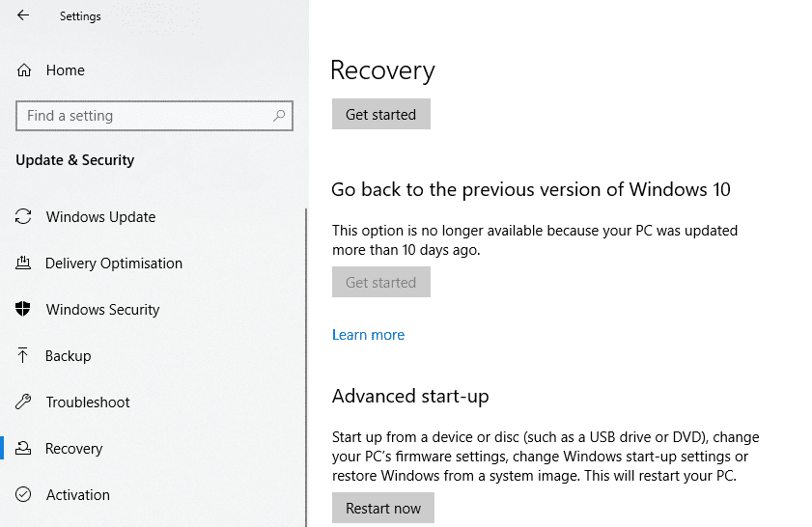812x527 pixels.
Task: Click the Recovery sidebar icon
Action: click(x=23, y=449)
